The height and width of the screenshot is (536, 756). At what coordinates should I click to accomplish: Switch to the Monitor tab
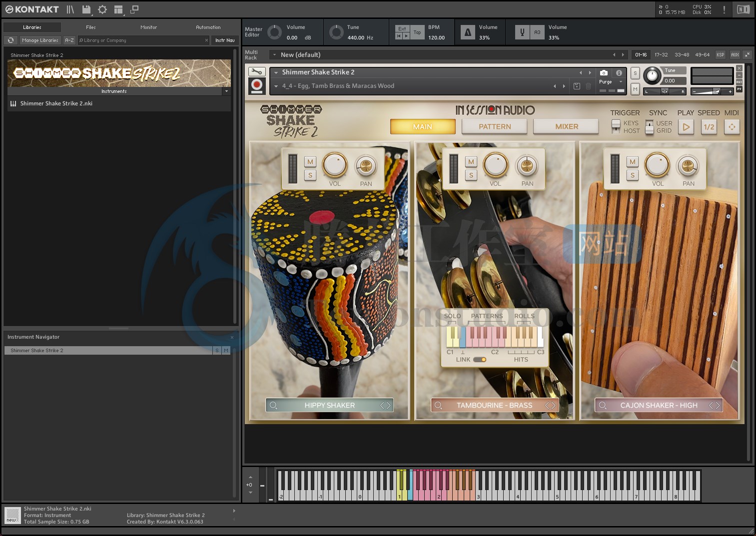click(148, 27)
